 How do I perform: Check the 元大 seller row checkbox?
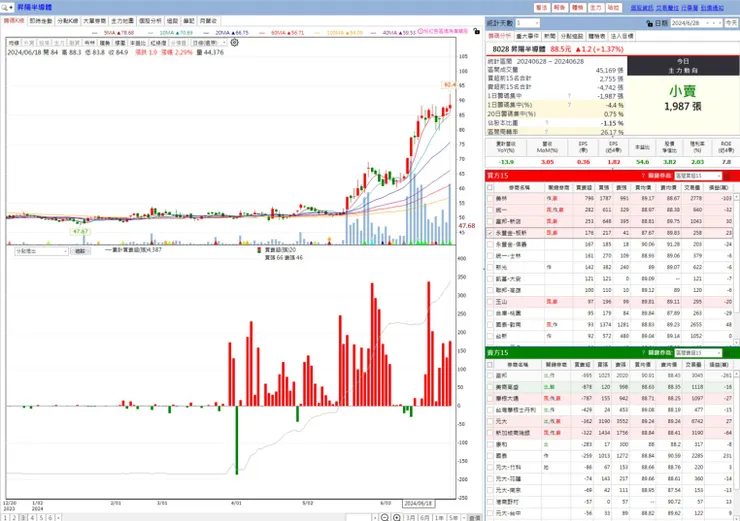490,421
